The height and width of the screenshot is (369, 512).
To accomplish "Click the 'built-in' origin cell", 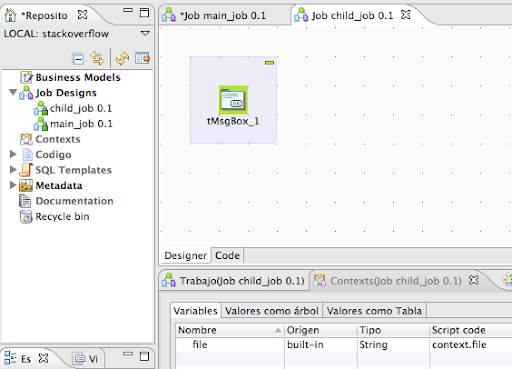I will (321, 344).
